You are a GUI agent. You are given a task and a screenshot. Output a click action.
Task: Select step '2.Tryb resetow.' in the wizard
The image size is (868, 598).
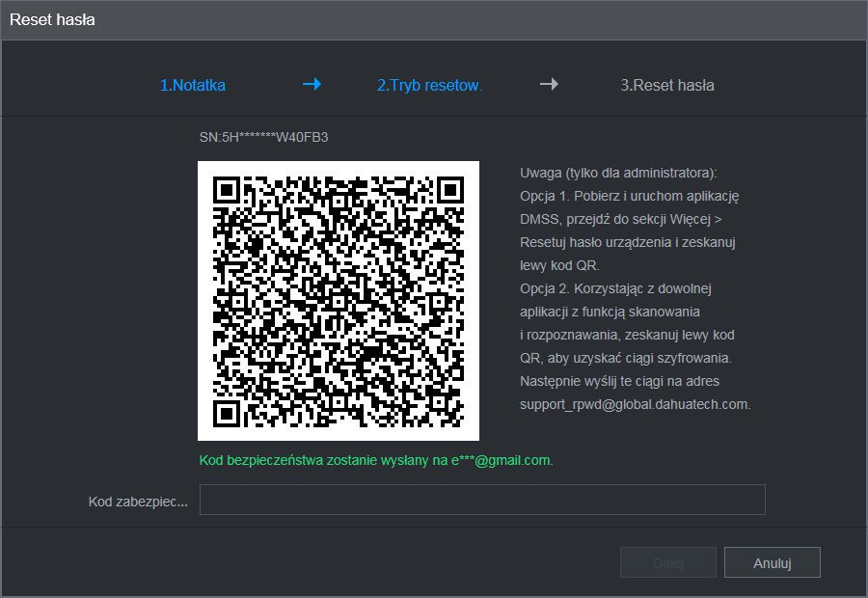430,85
